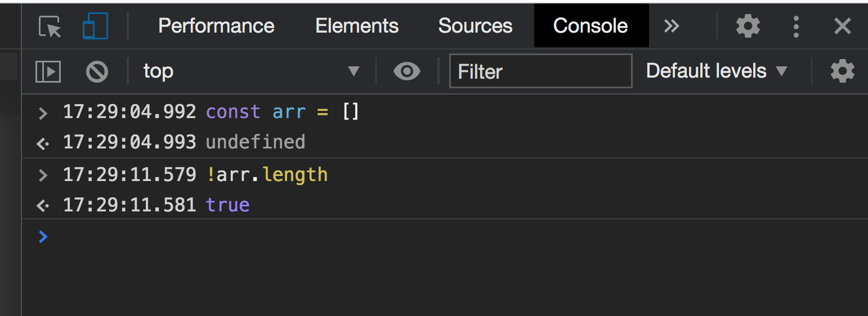This screenshot has width=868, height=316.
Task: Open the three-dot customize DevTools menu
Action: tap(796, 26)
